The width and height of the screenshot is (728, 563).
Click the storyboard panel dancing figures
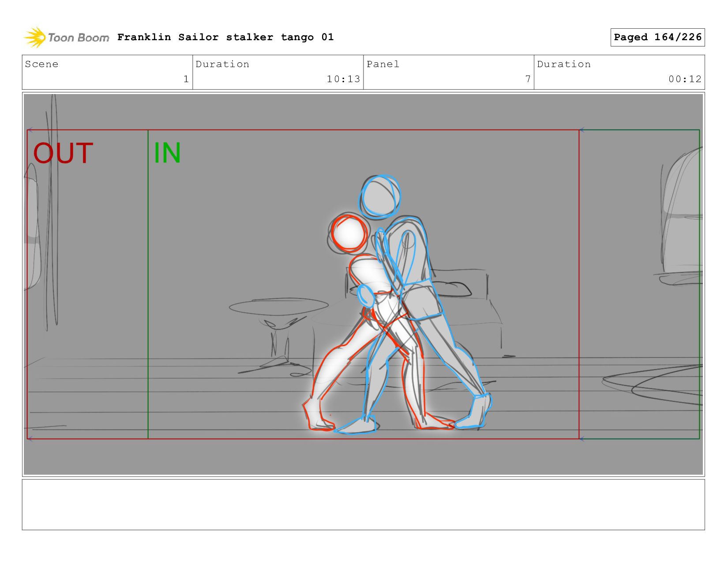click(x=397, y=305)
